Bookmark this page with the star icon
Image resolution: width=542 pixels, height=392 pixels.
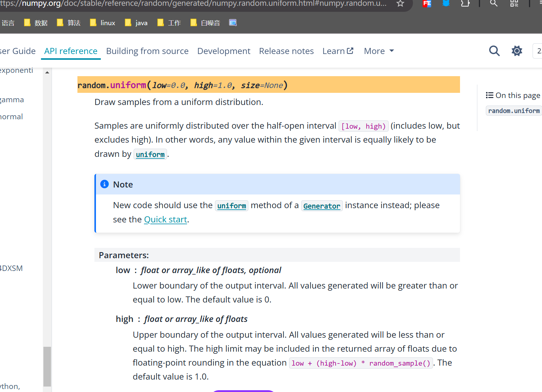click(400, 4)
